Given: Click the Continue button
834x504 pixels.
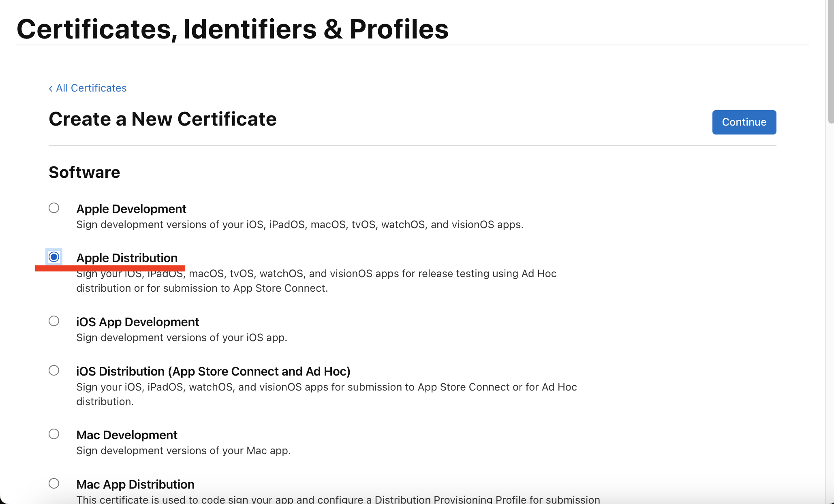Looking at the screenshot, I should pyautogui.click(x=744, y=122).
